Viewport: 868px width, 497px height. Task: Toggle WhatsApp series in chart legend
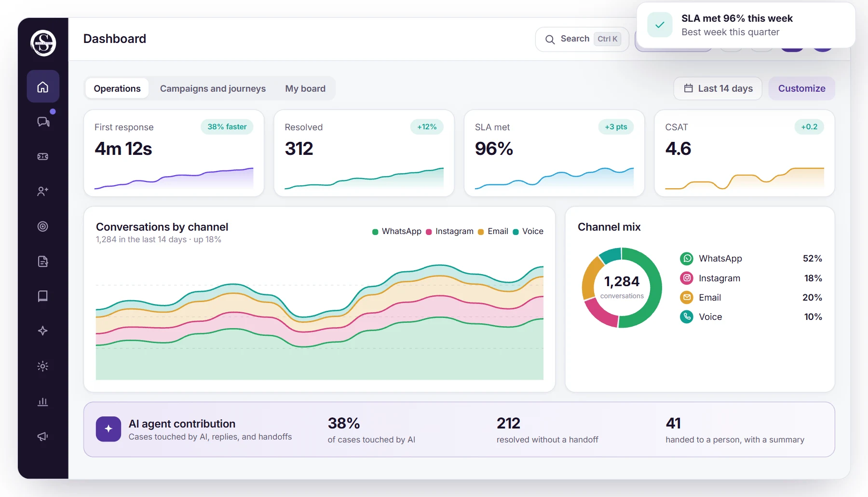pyautogui.click(x=397, y=232)
